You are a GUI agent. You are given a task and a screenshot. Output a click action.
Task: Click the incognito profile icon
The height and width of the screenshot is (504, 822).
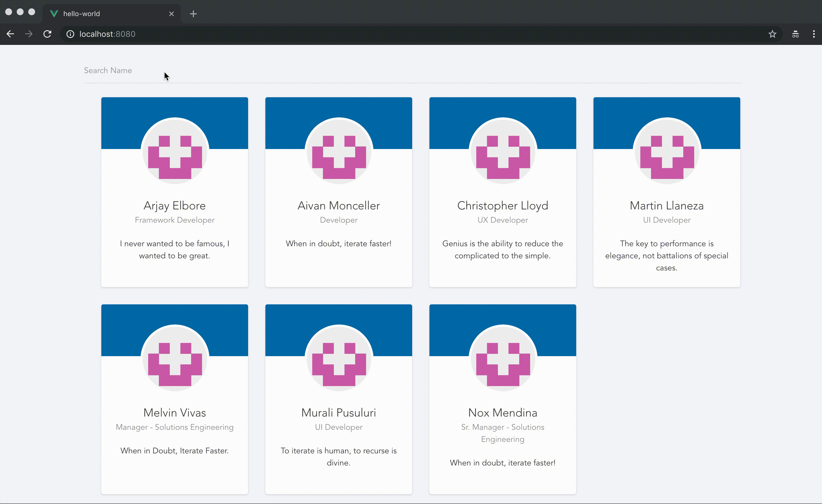tap(795, 34)
